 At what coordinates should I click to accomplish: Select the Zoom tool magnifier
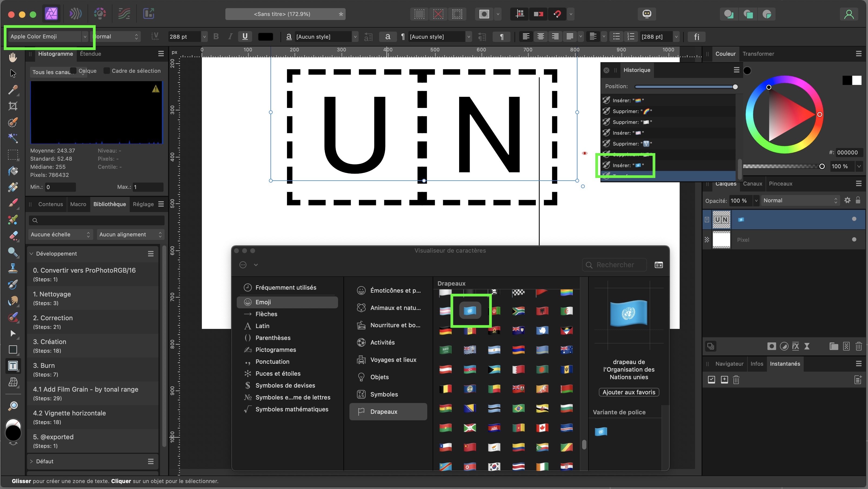point(13,406)
